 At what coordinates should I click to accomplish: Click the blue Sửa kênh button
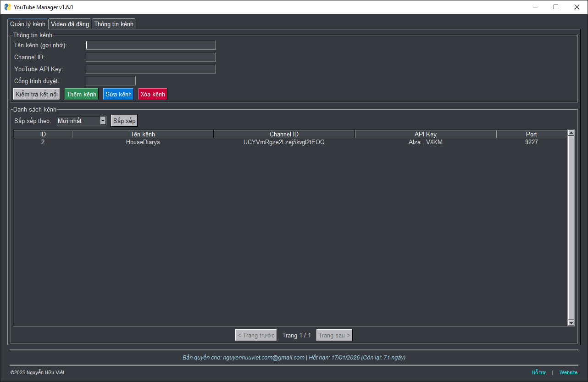point(118,94)
